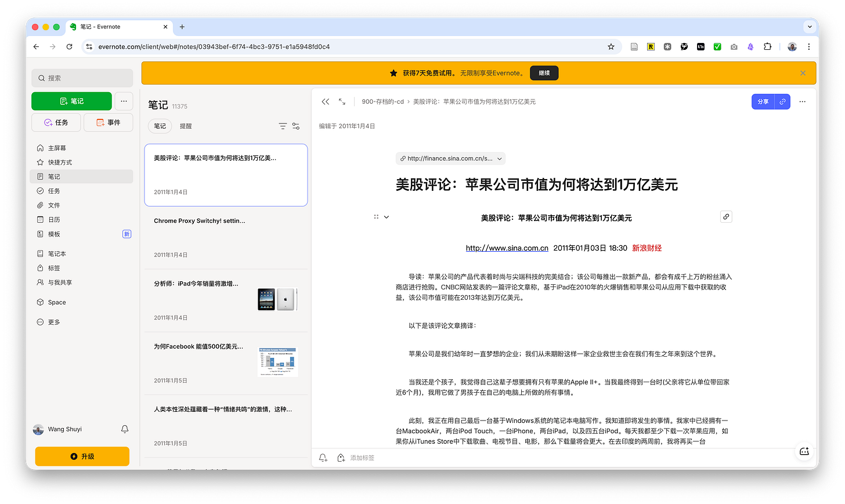Viewport: 845px width, 504px height.
Task: Open more options next to new note button
Action: point(124,101)
